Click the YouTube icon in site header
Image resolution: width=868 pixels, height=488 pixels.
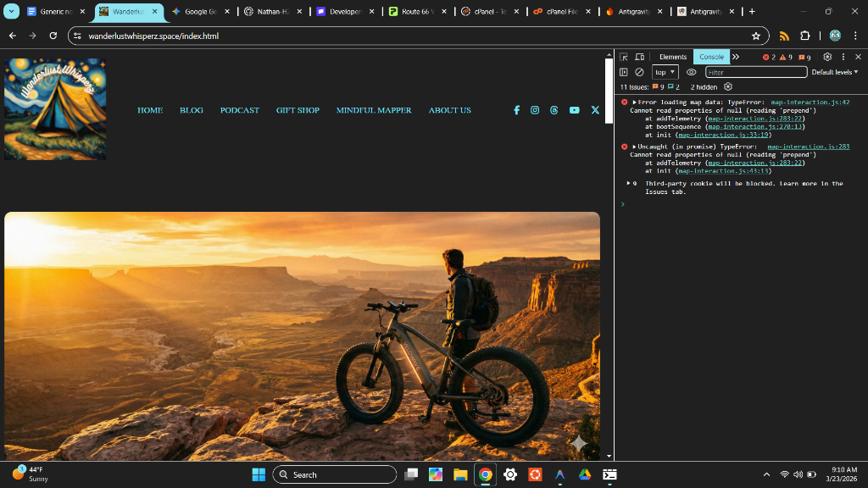[575, 110]
